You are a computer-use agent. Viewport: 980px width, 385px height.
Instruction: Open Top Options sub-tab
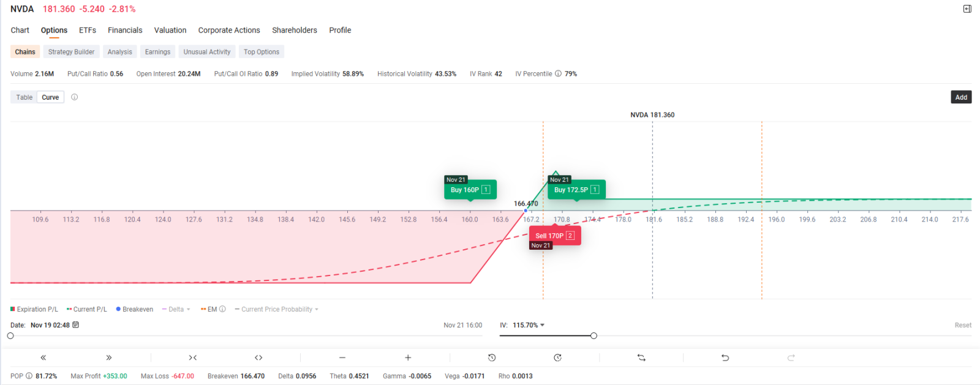pyautogui.click(x=262, y=52)
